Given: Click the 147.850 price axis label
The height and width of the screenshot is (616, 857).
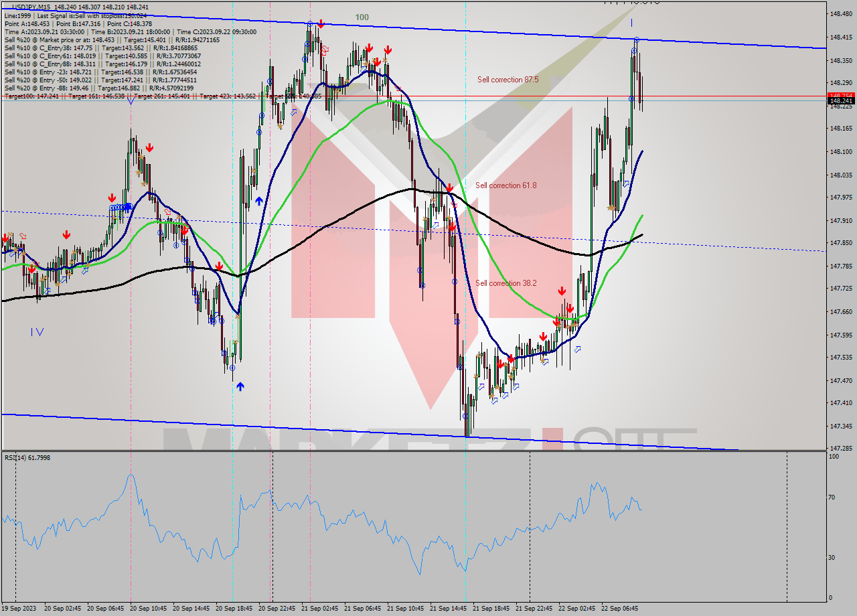Looking at the screenshot, I should 841,243.
